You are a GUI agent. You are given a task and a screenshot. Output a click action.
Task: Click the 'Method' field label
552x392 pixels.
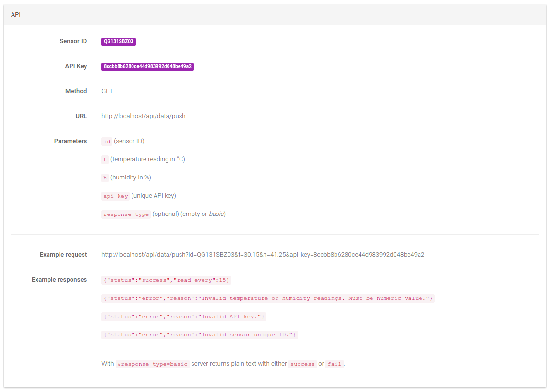(x=76, y=91)
